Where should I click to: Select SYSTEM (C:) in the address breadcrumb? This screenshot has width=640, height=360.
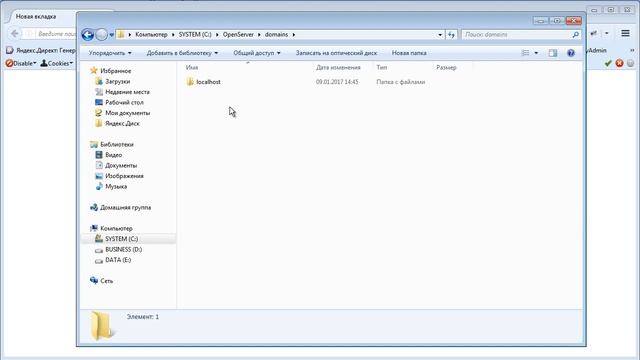(x=195, y=35)
